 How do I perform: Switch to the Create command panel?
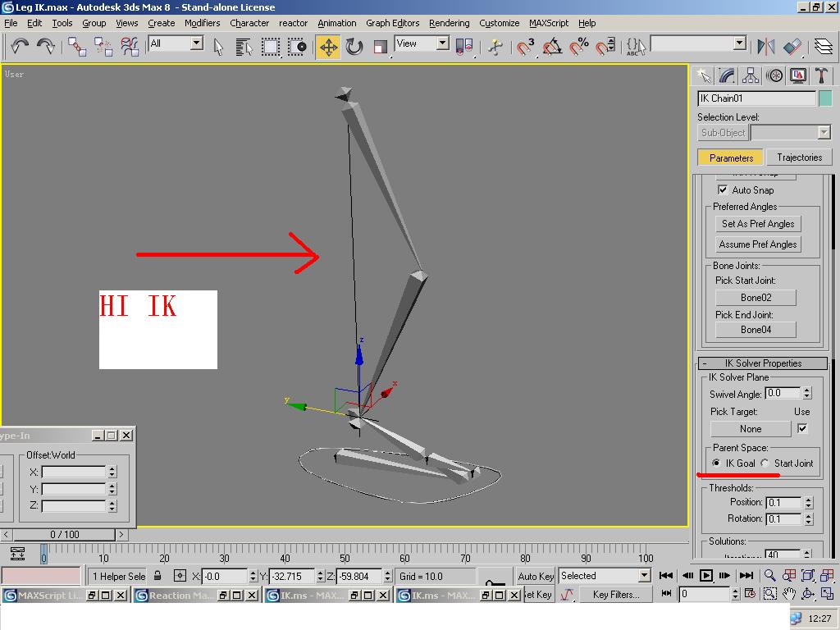[x=703, y=75]
